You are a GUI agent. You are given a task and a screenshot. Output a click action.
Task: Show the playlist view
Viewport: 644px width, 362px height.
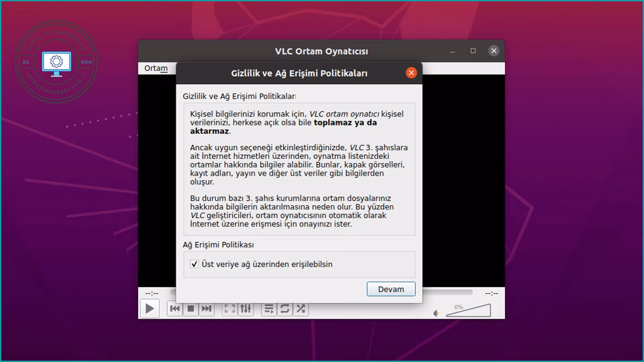point(268,308)
